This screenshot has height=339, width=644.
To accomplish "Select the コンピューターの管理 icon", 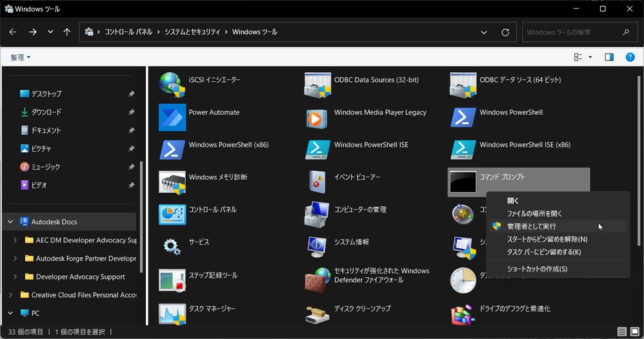I will (317, 214).
